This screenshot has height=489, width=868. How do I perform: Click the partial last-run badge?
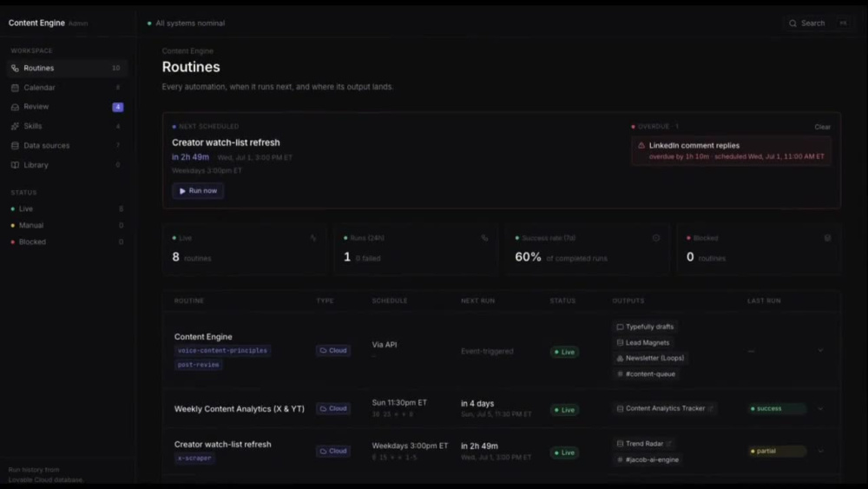pos(777,452)
